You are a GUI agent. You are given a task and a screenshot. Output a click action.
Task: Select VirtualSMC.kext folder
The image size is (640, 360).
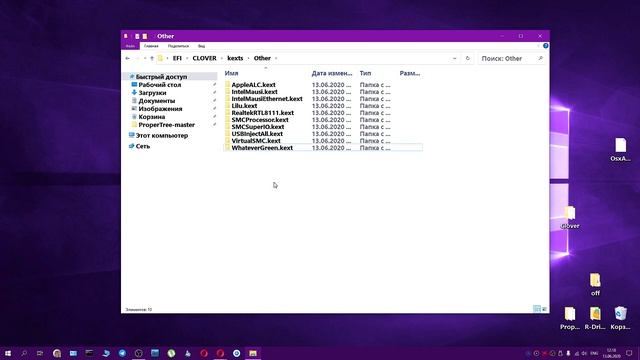pyautogui.click(x=256, y=140)
